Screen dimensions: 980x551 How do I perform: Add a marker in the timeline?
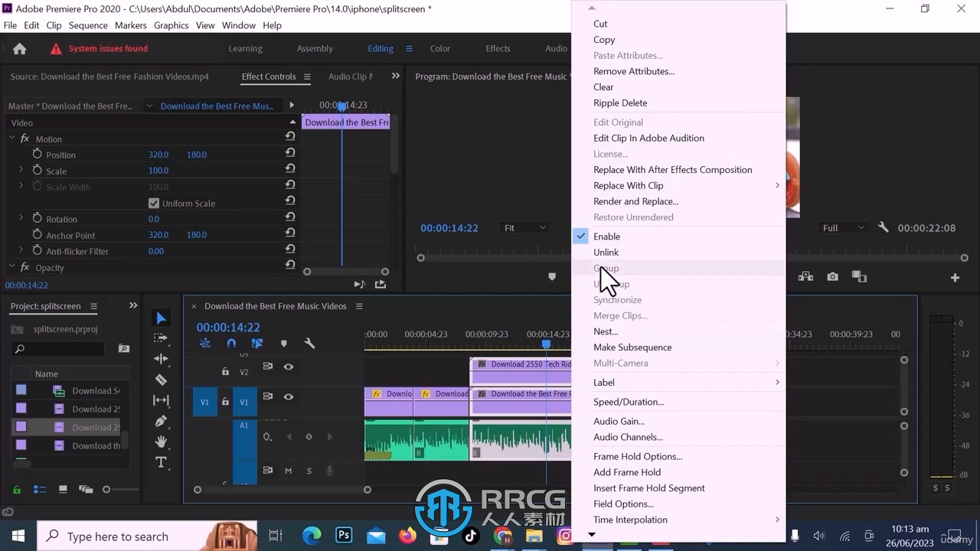(284, 344)
